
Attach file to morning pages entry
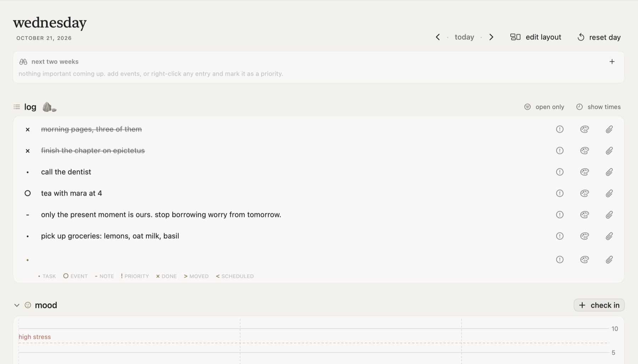coord(609,129)
